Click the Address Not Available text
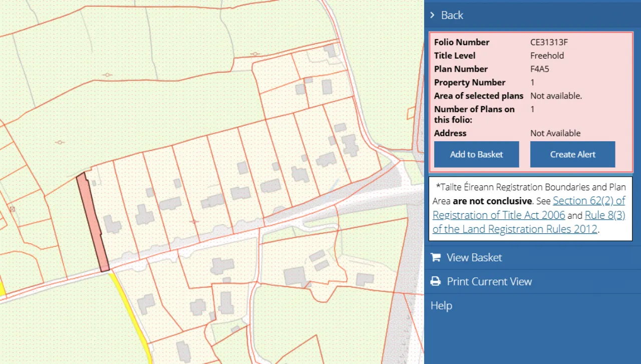Image resolution: width=641 pixels, height=364 pixels. [x=556, y=133]
